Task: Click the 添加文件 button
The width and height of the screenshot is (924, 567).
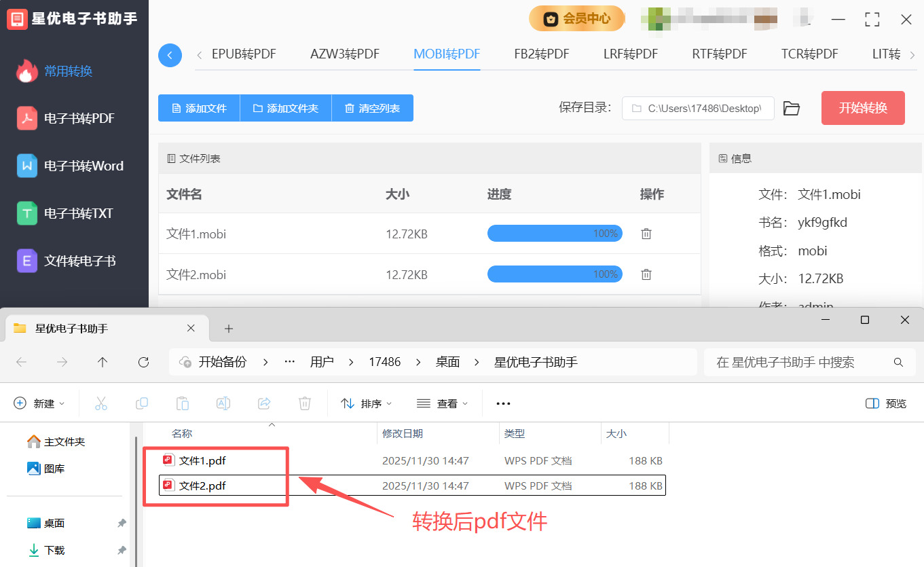Action: pyautogui.click(x=199, y=108)
